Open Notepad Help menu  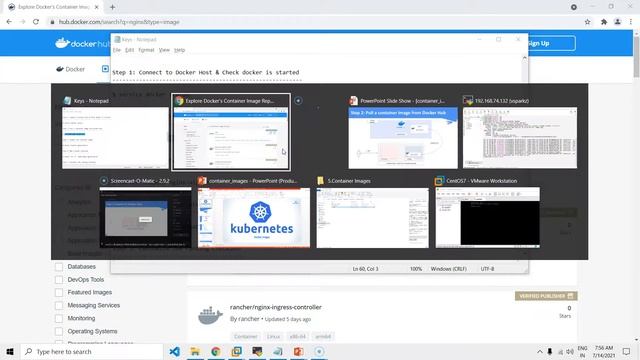pyautogui.click(x=180, y=50)
